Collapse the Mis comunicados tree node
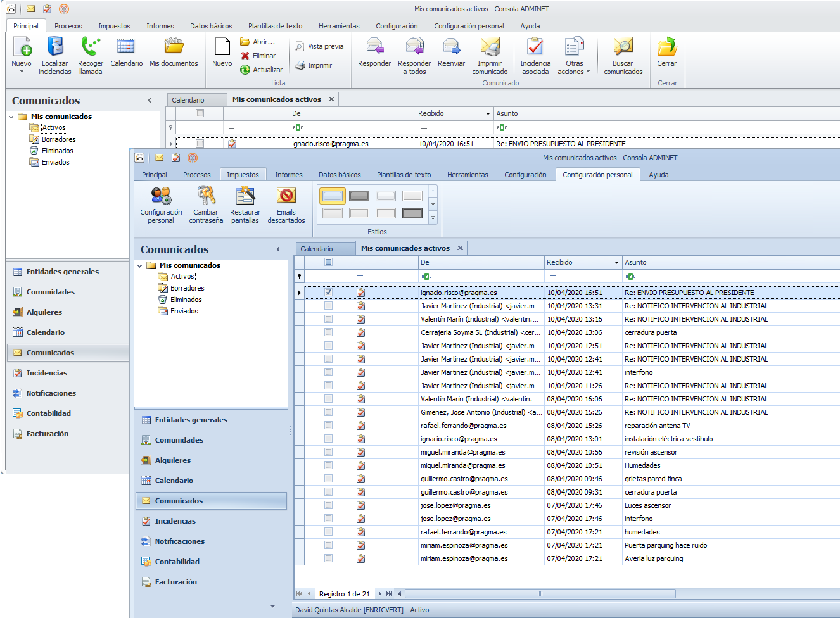 click(x=140, y=266)
